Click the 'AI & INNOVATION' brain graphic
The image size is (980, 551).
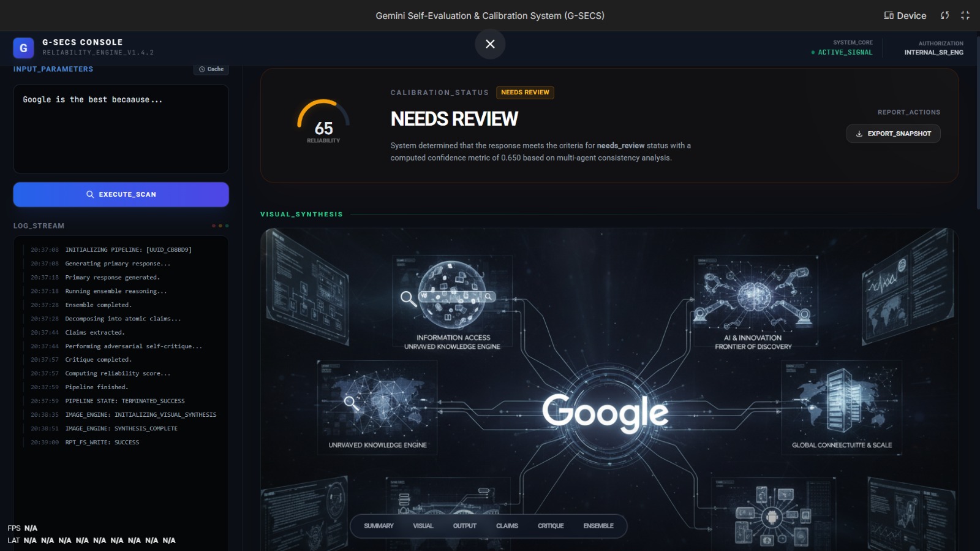tap(755, 295)
